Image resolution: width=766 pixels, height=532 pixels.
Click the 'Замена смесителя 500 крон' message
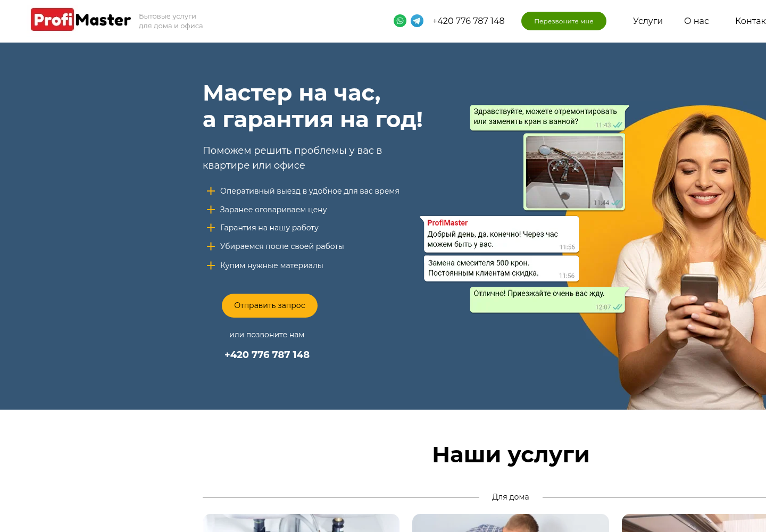tap(501, 268)
